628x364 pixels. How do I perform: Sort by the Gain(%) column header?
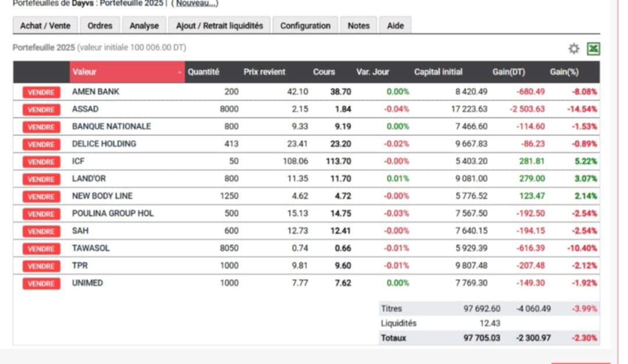point(564,72)
